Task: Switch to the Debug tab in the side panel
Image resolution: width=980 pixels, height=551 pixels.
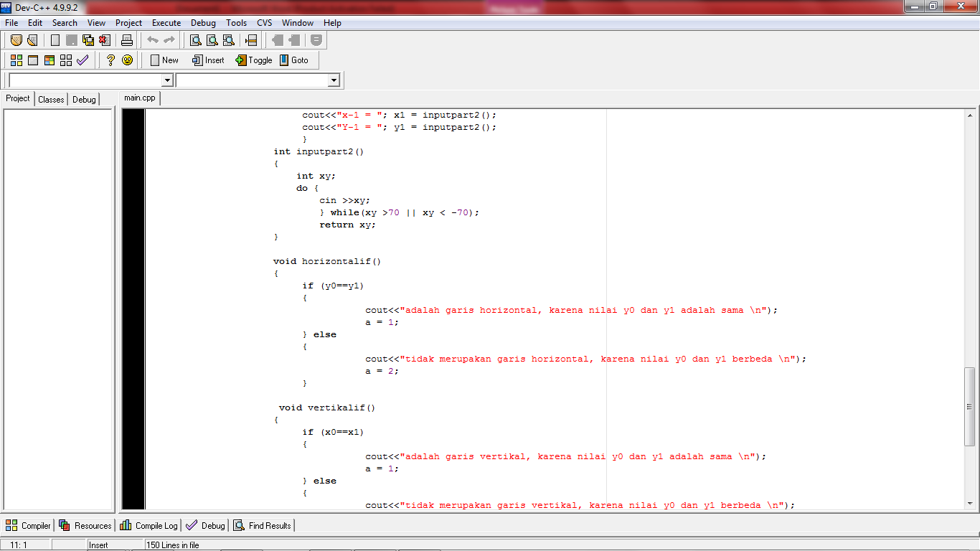Action: 84,100
